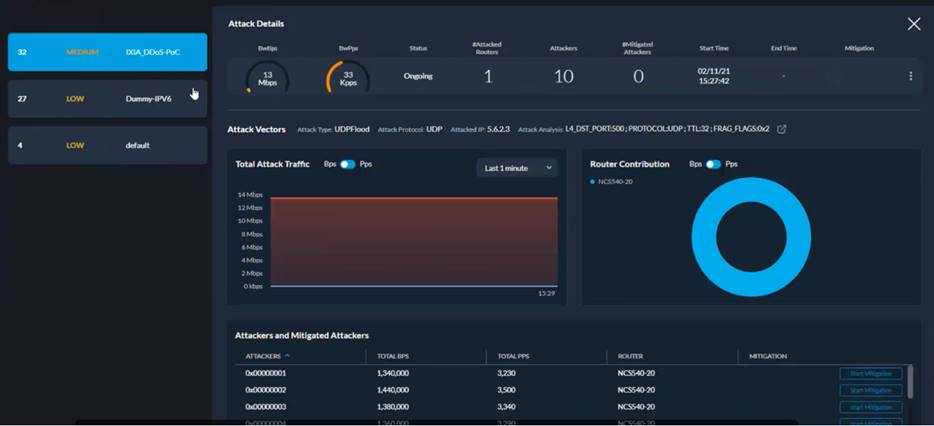This screenshot has height=426, width=934.
Task: Click the attacked IP 5.6.2.3
Action: tap(498, 129)
